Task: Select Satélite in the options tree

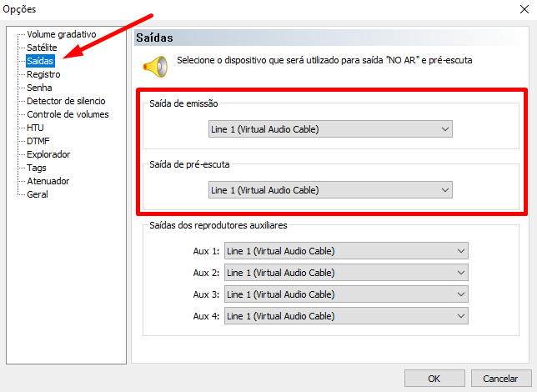Action: click(x=42, y=48)
